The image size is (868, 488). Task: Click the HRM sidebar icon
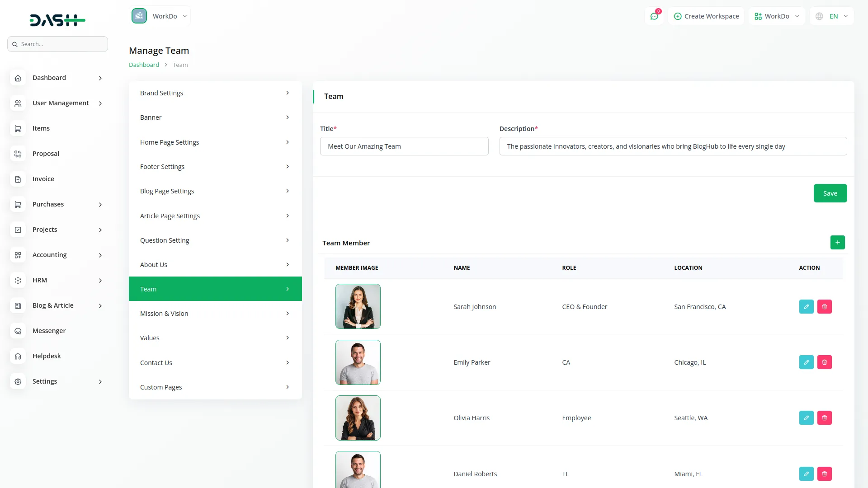(x=18, y=281)
